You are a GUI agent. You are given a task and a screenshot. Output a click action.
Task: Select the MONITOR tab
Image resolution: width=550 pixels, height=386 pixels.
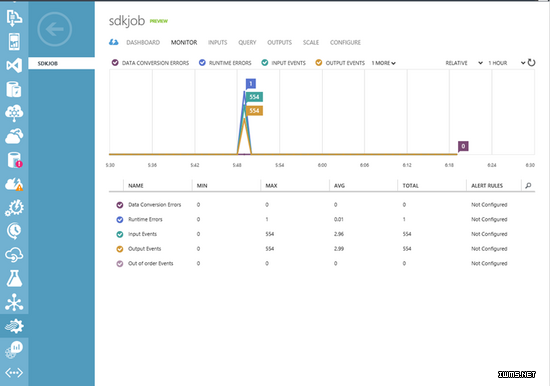pyautogui.click(x=184, y=42)
